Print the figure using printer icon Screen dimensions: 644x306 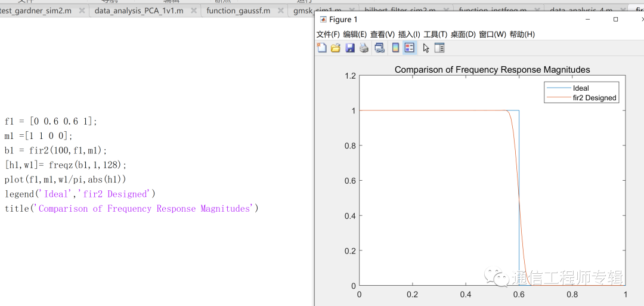364,48
